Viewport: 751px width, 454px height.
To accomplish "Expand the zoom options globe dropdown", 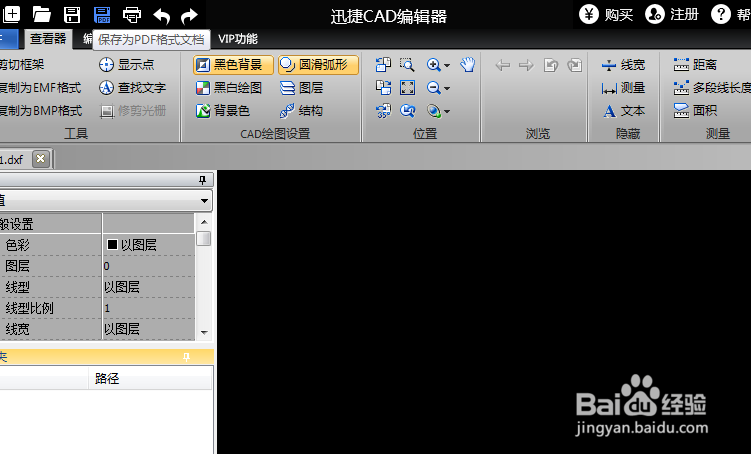I will point(447,111).
